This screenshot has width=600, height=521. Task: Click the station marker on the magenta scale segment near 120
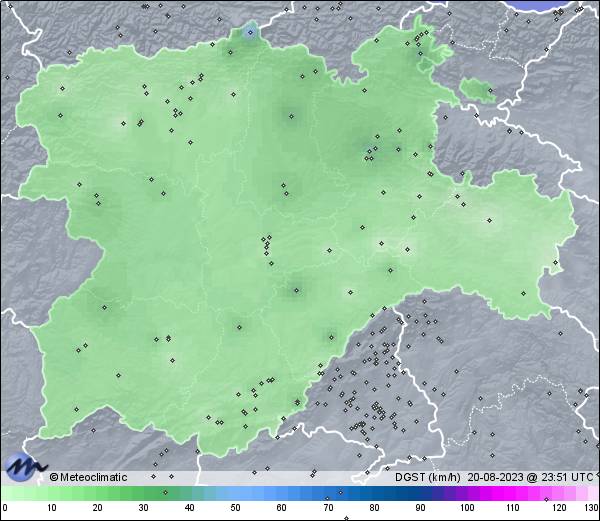(546, 499)
